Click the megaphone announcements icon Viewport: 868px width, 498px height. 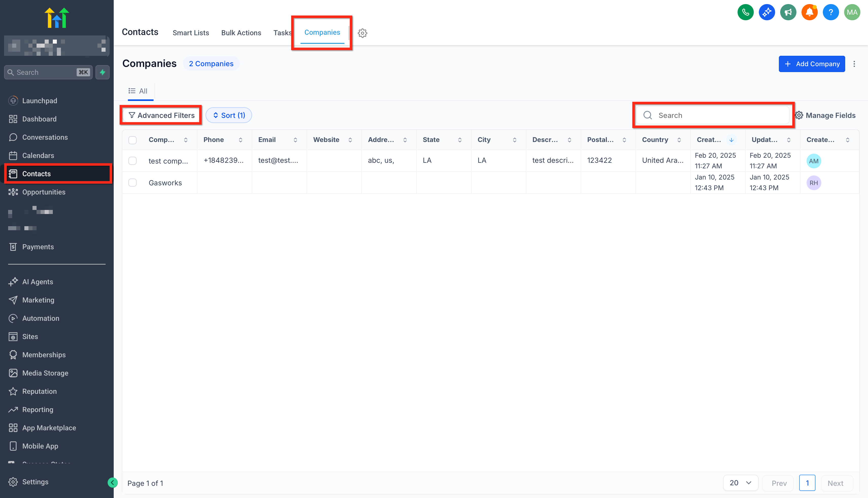pyautogui.click(x=788, y=13)
